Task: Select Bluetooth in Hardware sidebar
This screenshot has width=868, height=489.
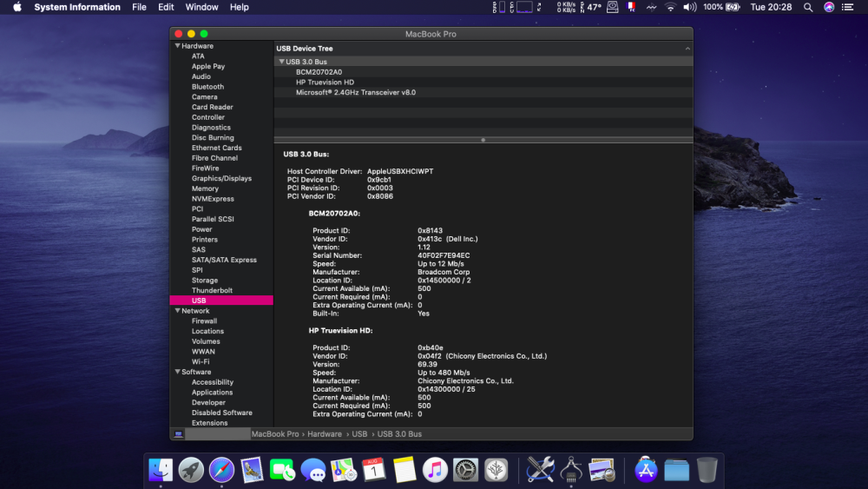Action: click(x=207, y=86)
